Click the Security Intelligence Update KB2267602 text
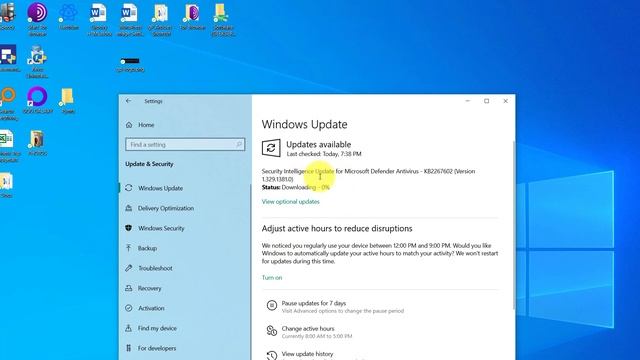640x360 pixels. (368, 175)
